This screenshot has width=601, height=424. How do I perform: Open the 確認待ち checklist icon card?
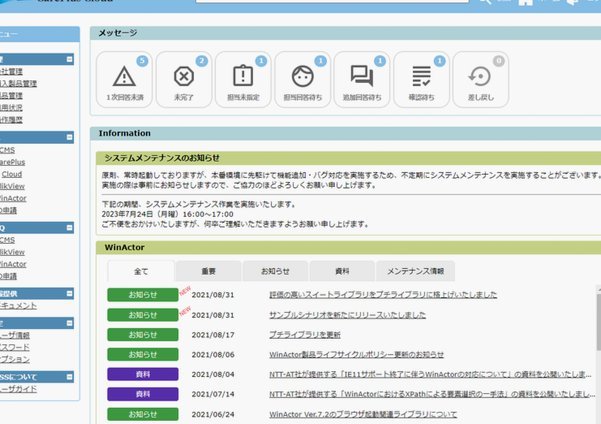point(421,79)
